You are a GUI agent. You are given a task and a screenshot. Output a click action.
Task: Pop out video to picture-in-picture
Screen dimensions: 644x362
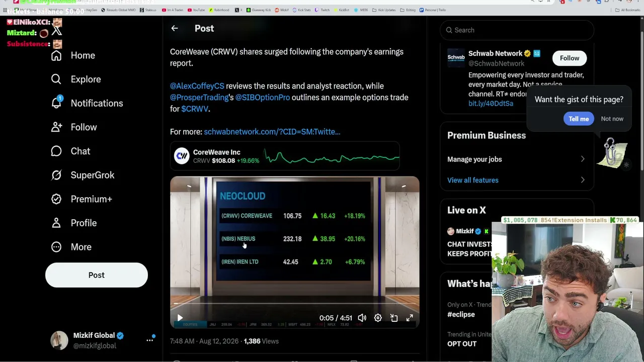pos(394,318)
